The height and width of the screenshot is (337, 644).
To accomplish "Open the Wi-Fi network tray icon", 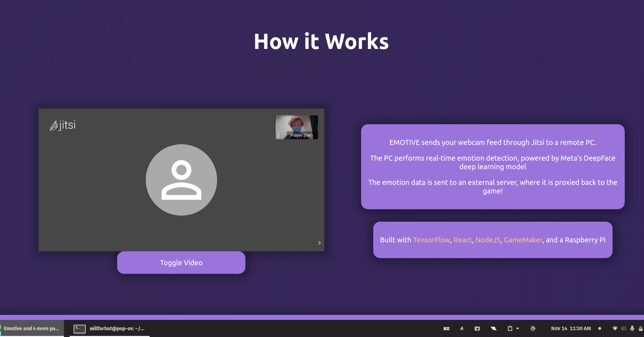I will [x=615, y=328].
